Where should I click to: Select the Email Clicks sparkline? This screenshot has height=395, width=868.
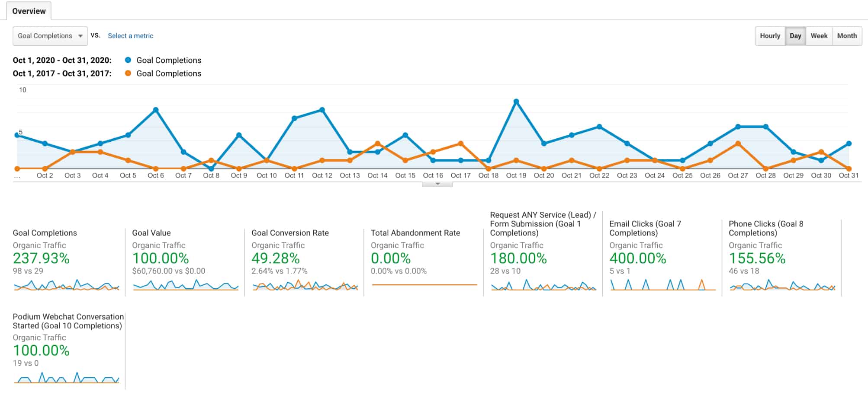[663, 285]
